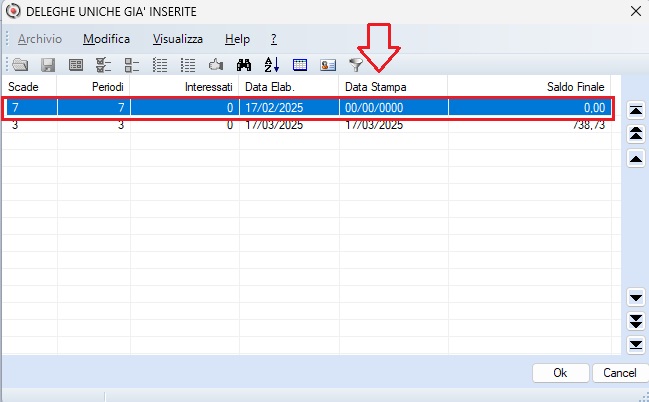Click the 0,00 balance cell
The height and width of the screenshot is (402, 649).
(529, 108)
